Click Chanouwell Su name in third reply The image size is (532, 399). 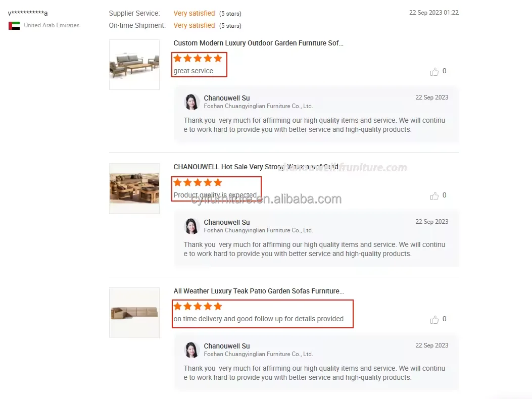click(x=227, y=346)
